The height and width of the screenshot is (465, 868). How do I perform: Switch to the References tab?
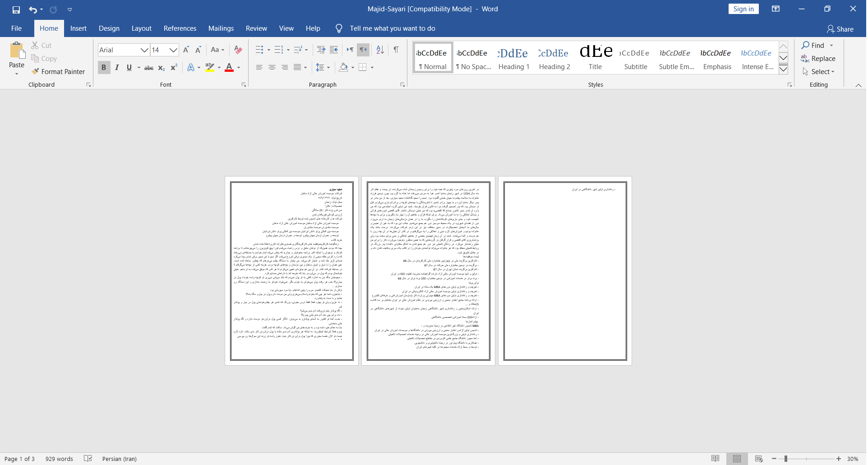click(x=180, y=28)
